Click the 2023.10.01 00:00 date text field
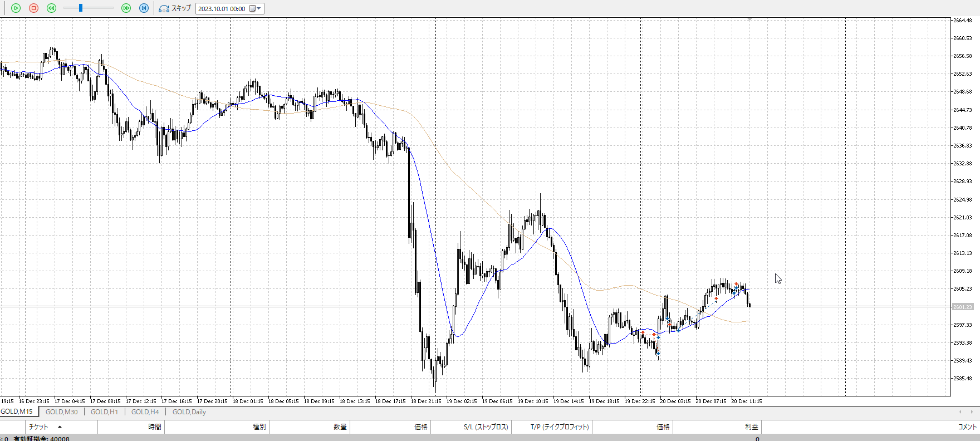980x441 pixels. [x=222, y=9]
